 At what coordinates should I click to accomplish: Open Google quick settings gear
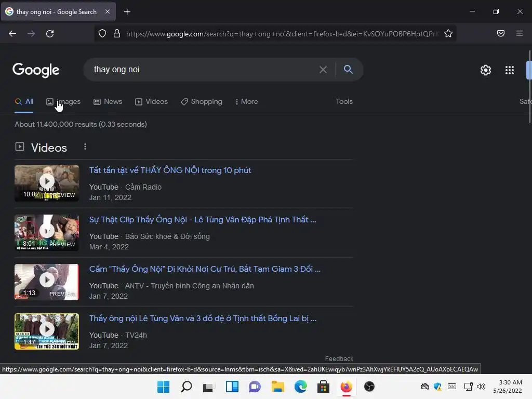coord(486,70)
